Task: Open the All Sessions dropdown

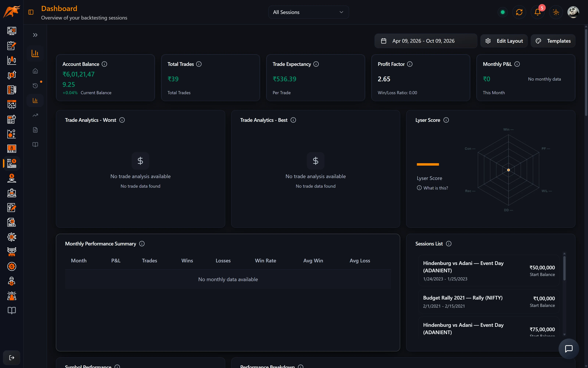Action: [309, 12]
